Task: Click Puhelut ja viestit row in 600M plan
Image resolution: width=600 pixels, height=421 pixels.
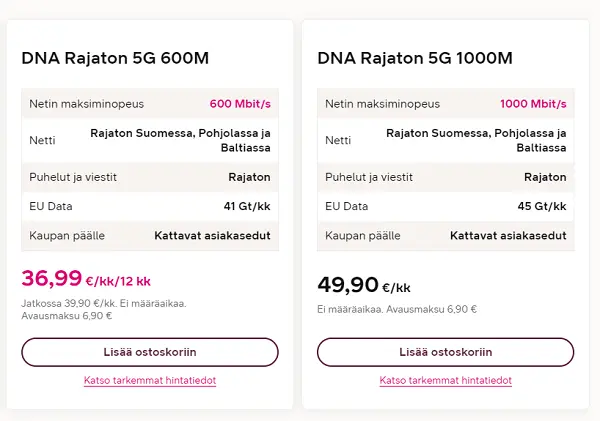Action: (x=150, y=177)
